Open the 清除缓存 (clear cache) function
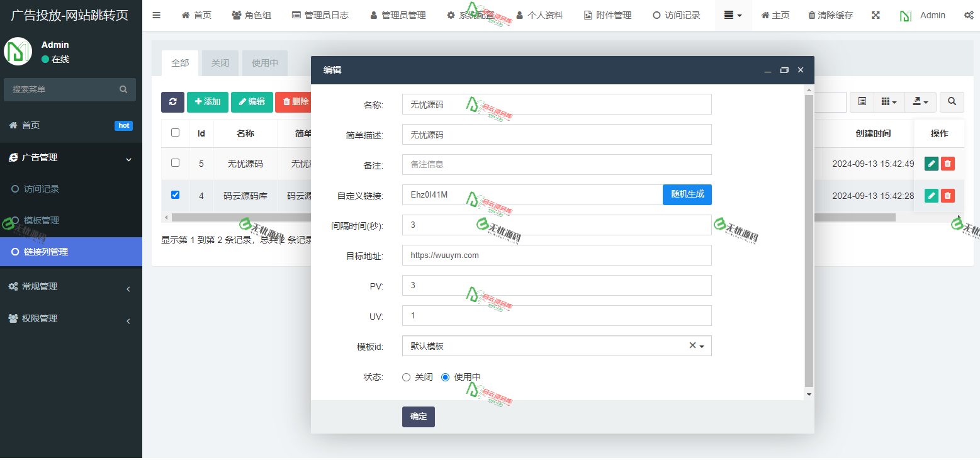Viewport: 980px width, 460px height. tap(830, 14)
